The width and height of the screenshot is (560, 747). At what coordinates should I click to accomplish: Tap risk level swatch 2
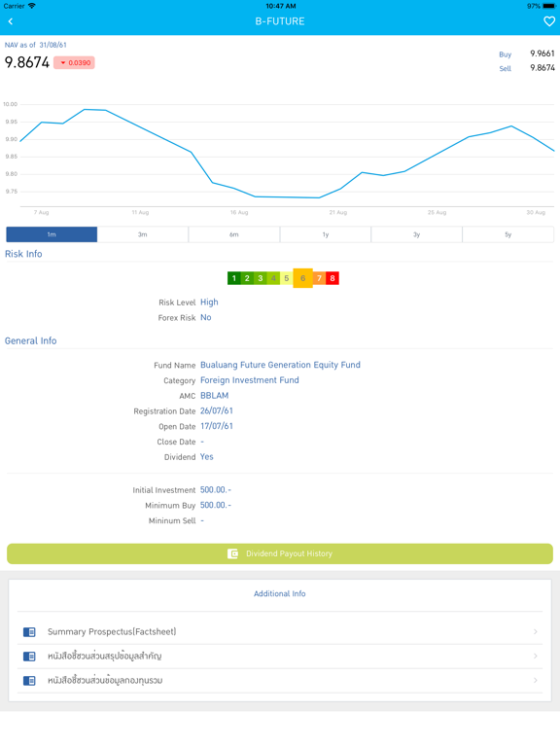tap(247, 278)
